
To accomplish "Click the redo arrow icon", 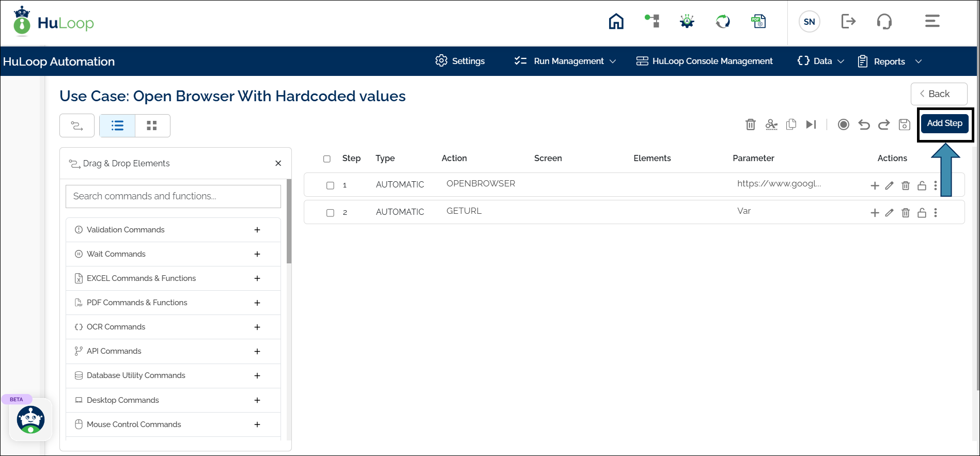I will (x=884, y=124).
